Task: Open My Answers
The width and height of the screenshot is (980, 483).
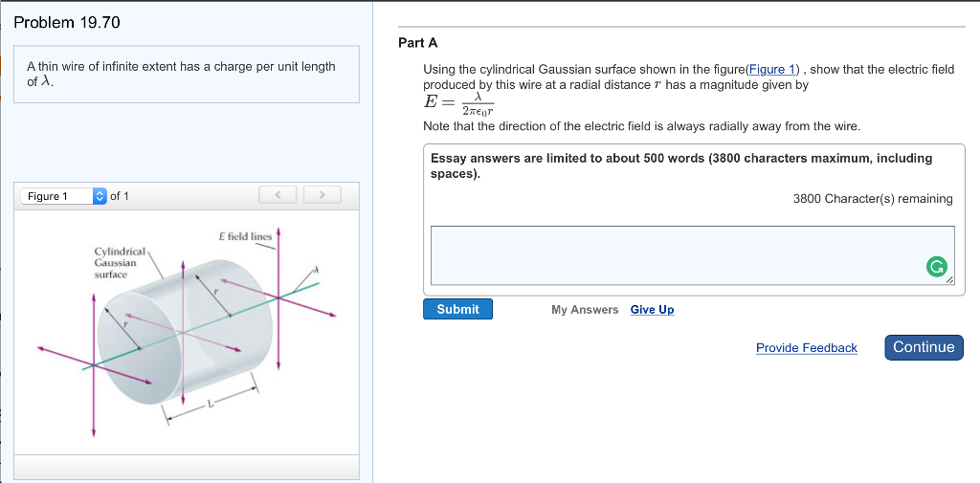Action: 585,310
